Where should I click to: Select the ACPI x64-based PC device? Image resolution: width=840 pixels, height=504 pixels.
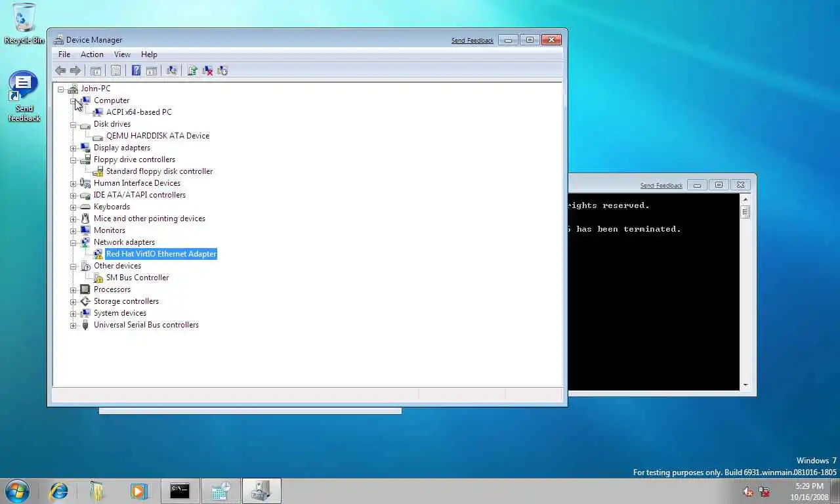pos(138,112)
